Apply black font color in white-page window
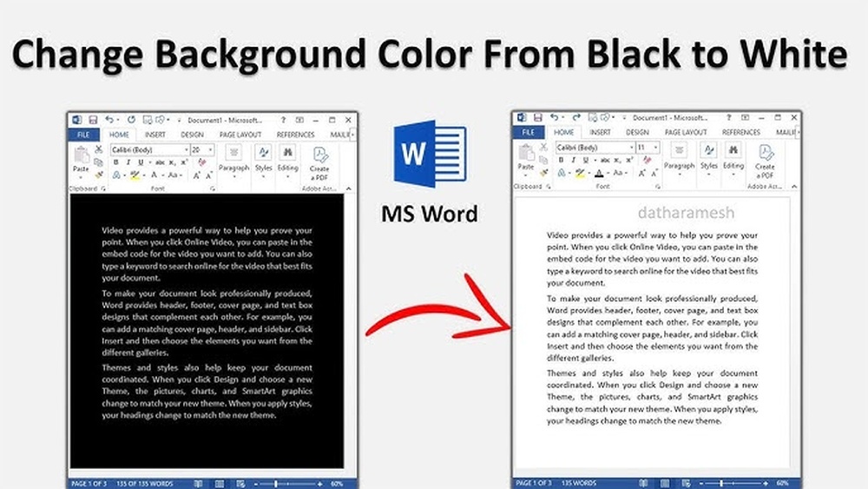The height and width of the screenshot is (489, 868). [x=599, y=174]
